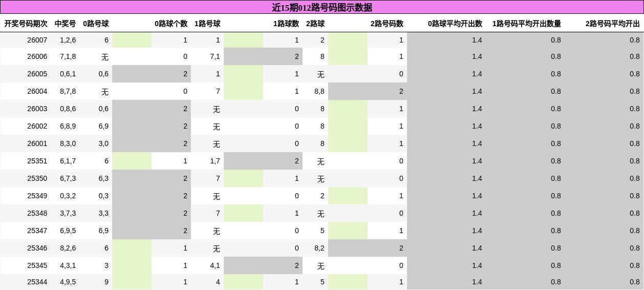Click the 开奖号码期次 column header
The height and width of the screenshot is (290, 644).
point(26,24)
